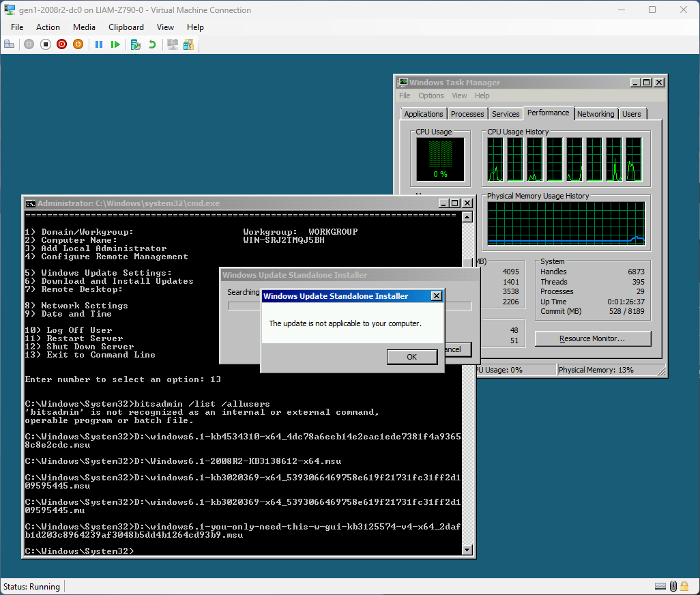Click the 'The update is not applicable' message

click(345, 323)
